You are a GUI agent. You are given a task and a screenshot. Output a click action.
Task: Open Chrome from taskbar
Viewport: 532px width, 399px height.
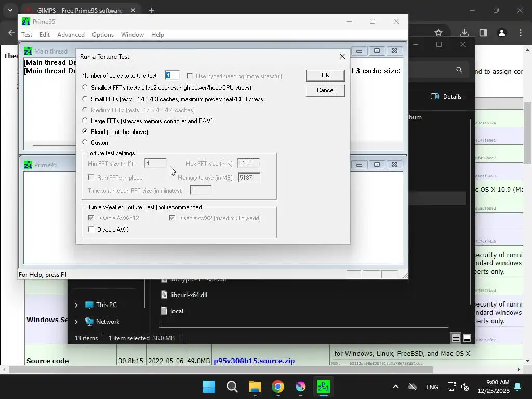click(278, 387)
